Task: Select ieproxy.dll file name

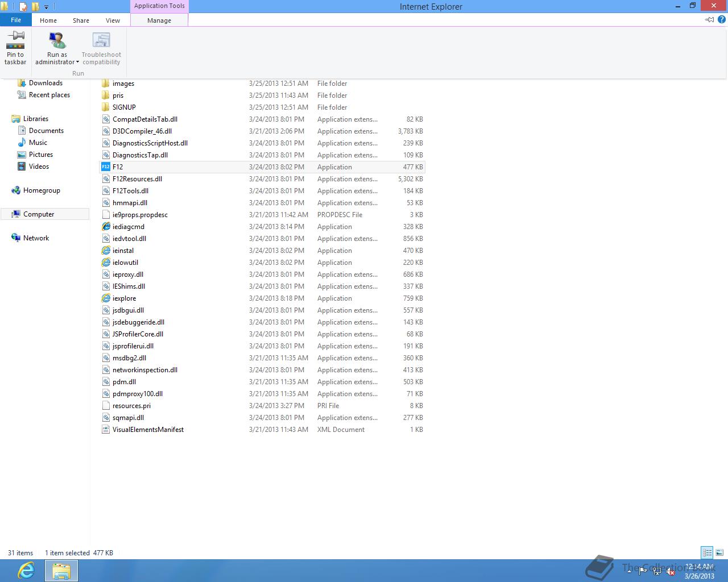Action: [128, 275]
